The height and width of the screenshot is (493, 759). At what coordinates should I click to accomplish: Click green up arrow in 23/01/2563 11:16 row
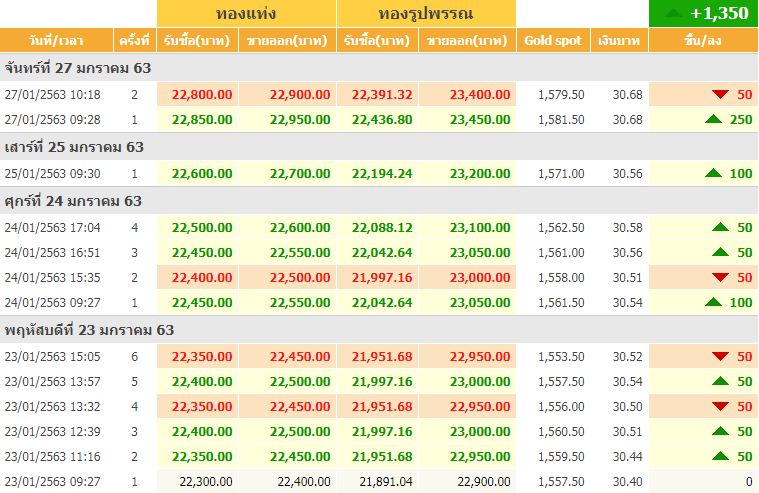[720, 456]
